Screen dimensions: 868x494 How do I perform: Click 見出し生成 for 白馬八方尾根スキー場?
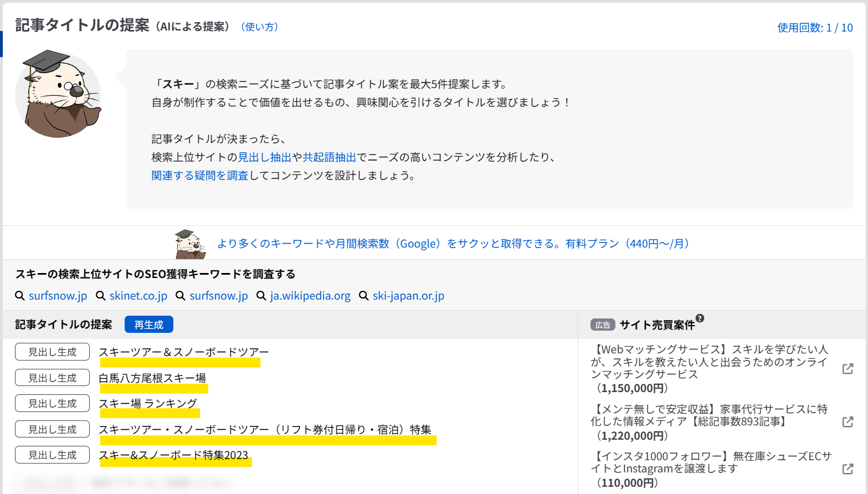pyautogui.click(x=52, y=378)
